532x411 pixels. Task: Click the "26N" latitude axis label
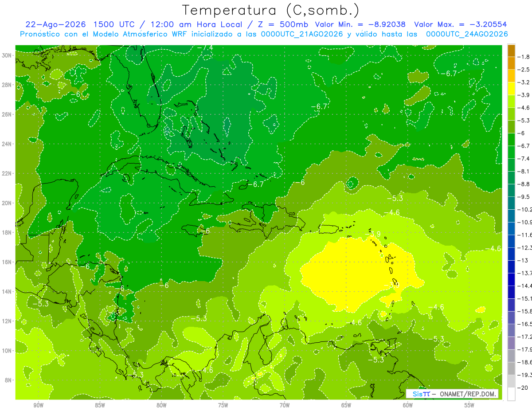[x=7, y=114]
